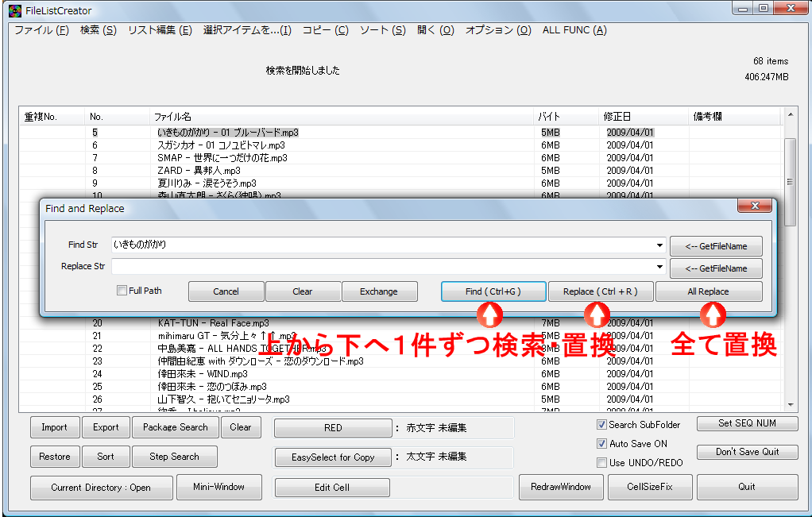Open the オプション menu
This screenshot has height=517, width=812.
click(498, 29)
